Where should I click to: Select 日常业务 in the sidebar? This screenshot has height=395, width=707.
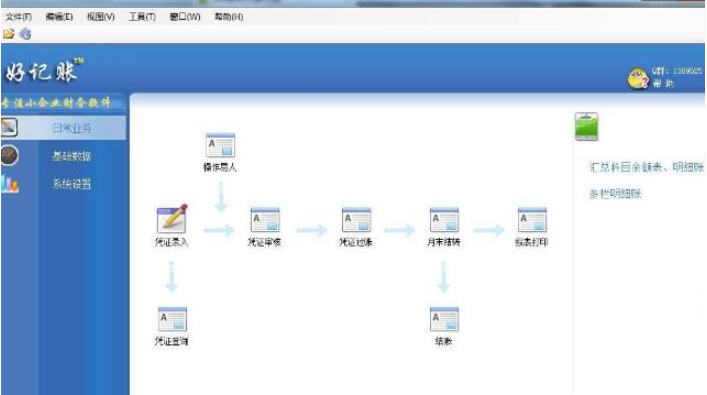tap(72, 128)
